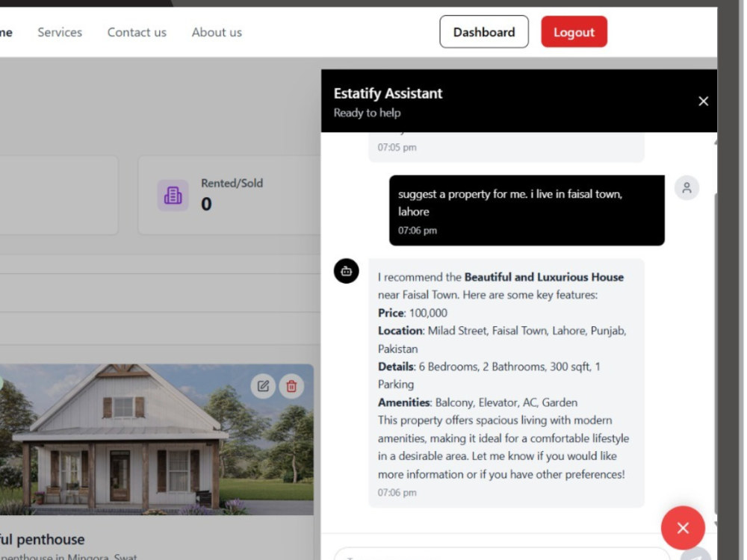Click the red floating chat close button
This screenshot has width=747, height=560.
[x=683, y=528]
